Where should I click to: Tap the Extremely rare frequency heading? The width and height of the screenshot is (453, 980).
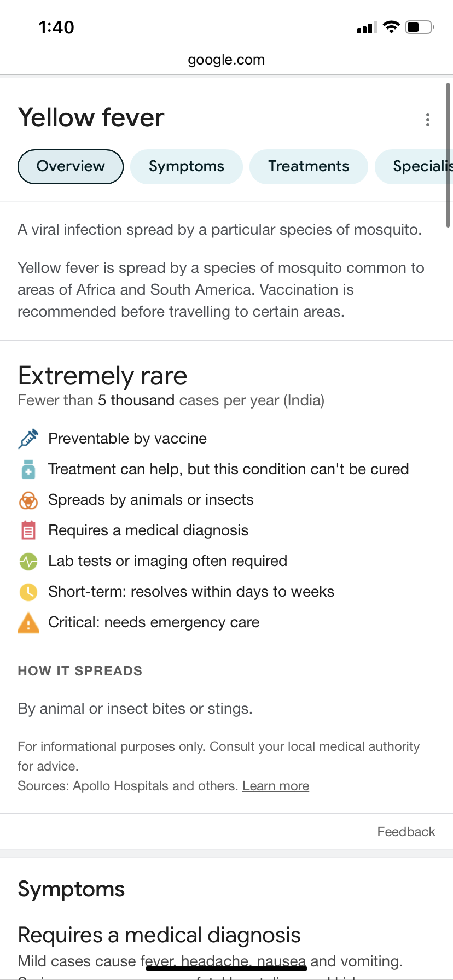coord(103,376)
